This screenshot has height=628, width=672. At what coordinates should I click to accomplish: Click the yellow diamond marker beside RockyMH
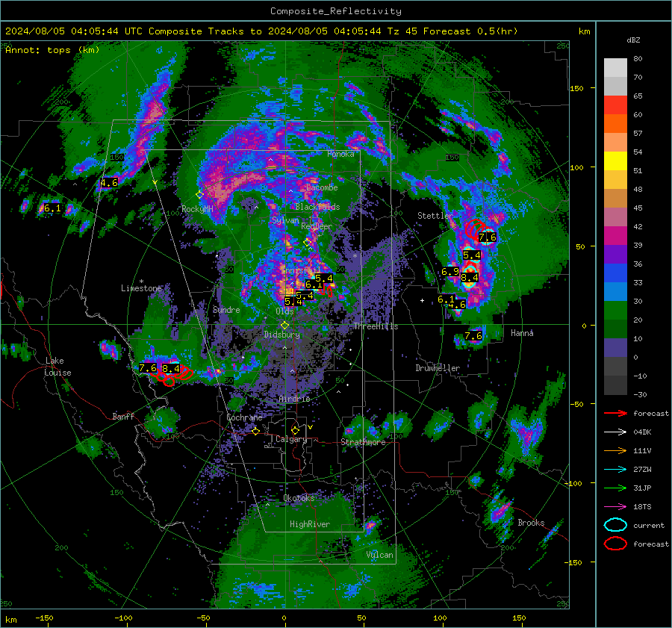[199, 195]
